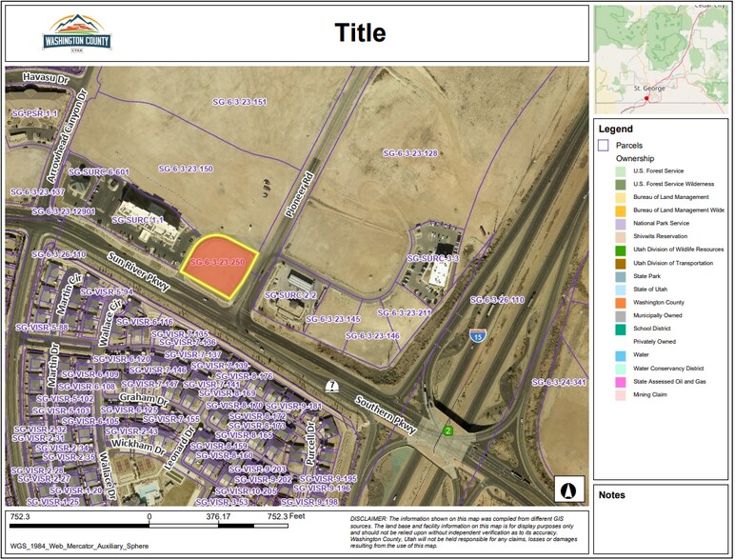Click the red St. George location marker
The width and height of the screenshot is (735, 560).
point(647,97)
